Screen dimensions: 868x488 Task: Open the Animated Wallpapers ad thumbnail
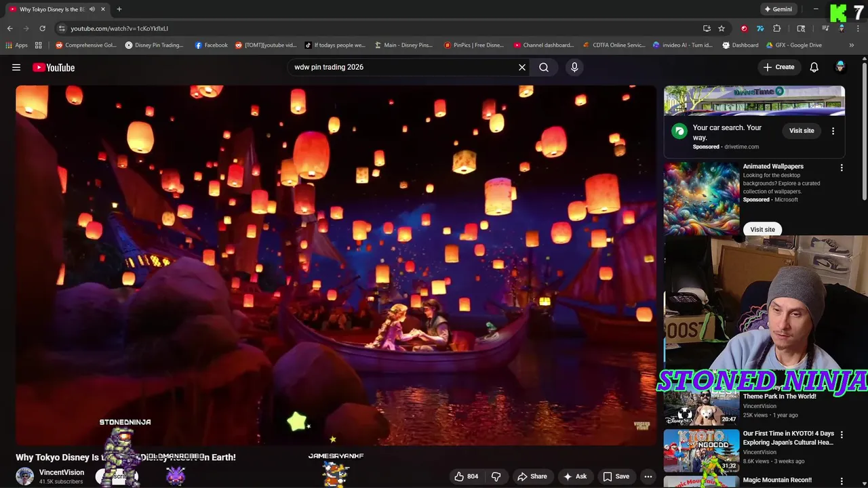coord(701,198)
